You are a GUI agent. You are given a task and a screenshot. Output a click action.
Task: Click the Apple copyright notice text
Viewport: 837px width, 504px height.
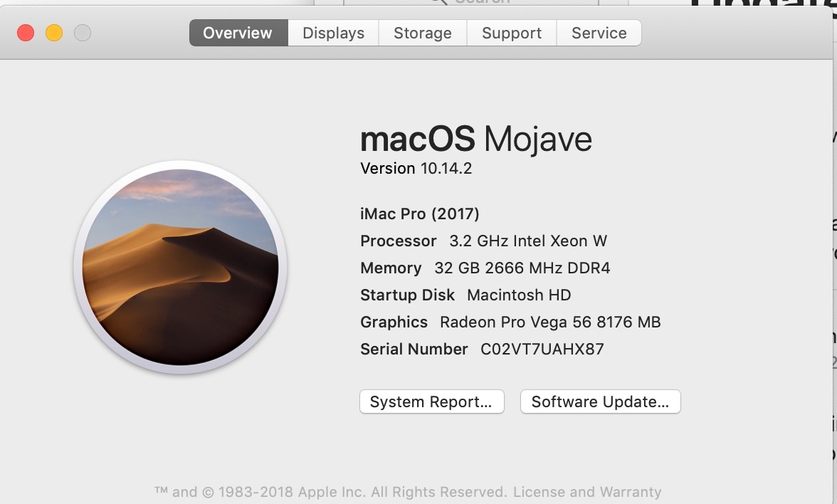[x=330, y=492]
